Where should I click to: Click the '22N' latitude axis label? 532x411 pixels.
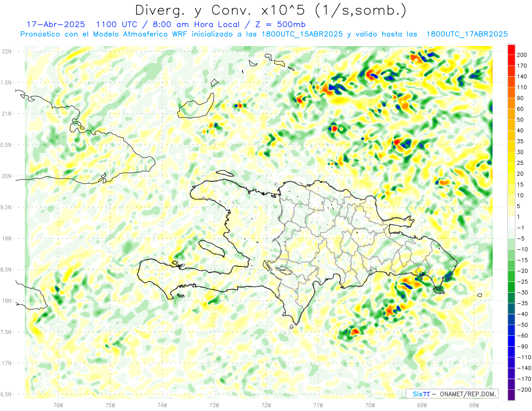pos(7,51)
